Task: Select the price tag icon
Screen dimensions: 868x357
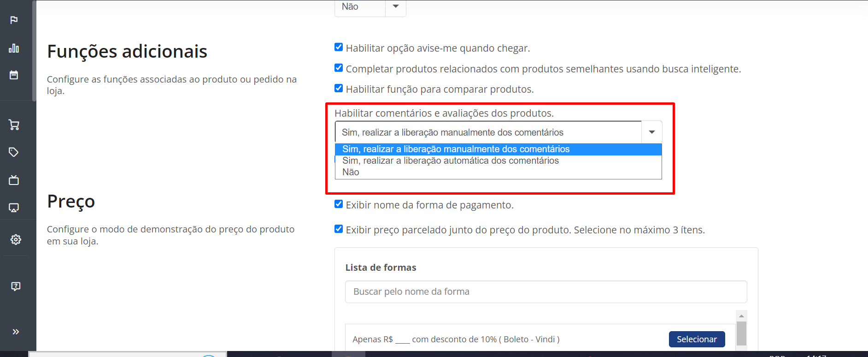Action: [x=14, y=152]
